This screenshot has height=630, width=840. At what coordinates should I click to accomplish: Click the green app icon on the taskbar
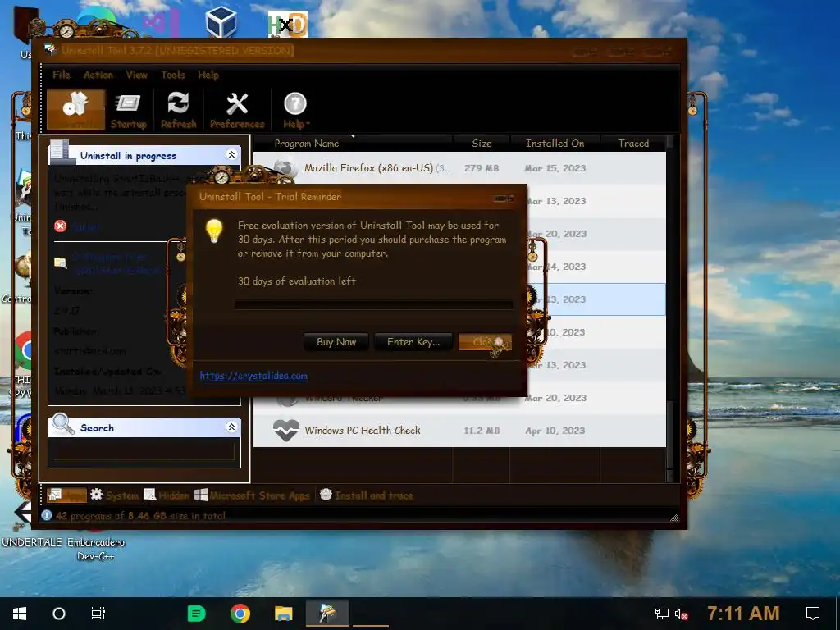tap(197, 614)
